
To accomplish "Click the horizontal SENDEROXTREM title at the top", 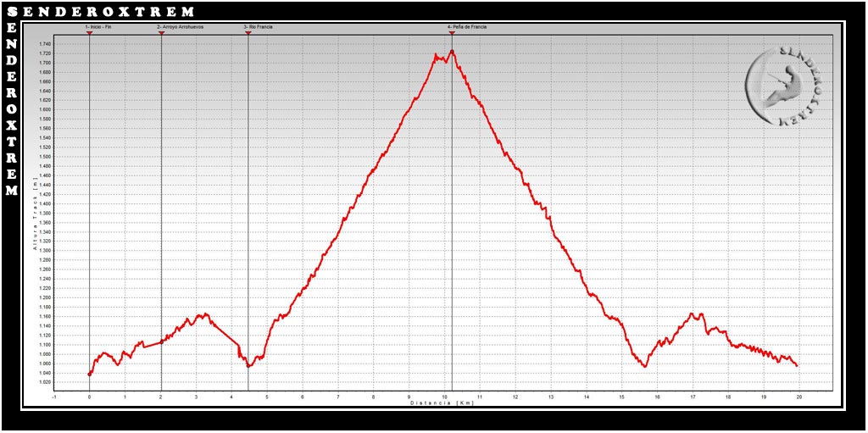I will pos(101,11).
